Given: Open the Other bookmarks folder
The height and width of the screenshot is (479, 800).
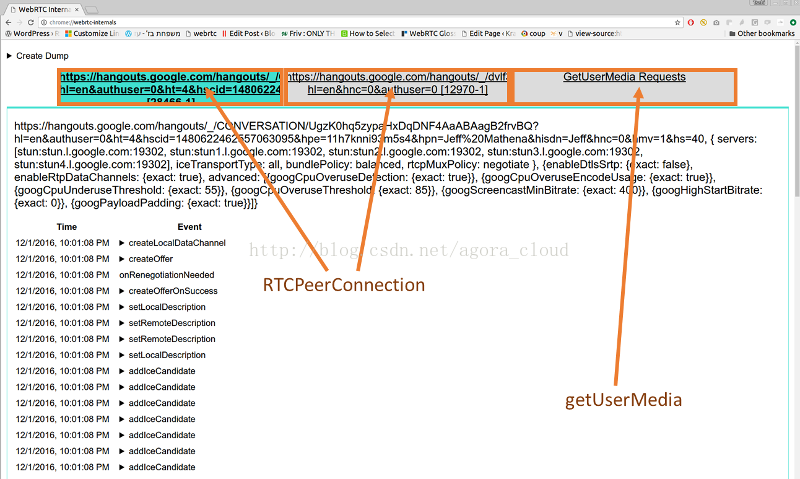Looking at the screenshot, I should tap(762, 34).
